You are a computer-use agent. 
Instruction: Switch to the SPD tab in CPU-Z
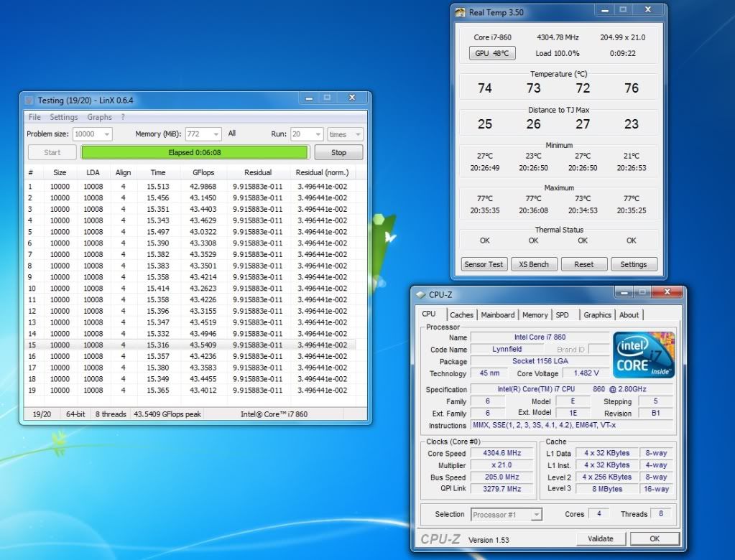[562, 315]
